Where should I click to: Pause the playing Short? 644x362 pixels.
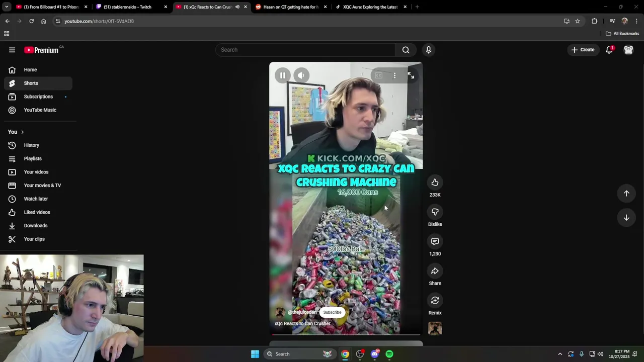283,75
